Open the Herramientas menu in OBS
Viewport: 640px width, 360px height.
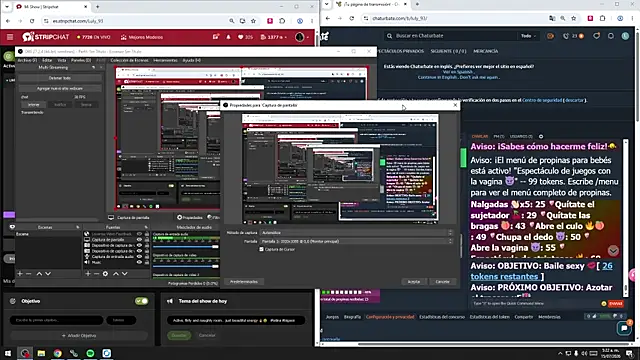165,60
